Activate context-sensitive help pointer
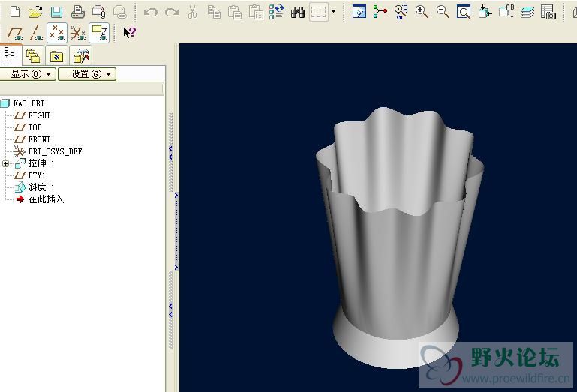 click(129, 33)
